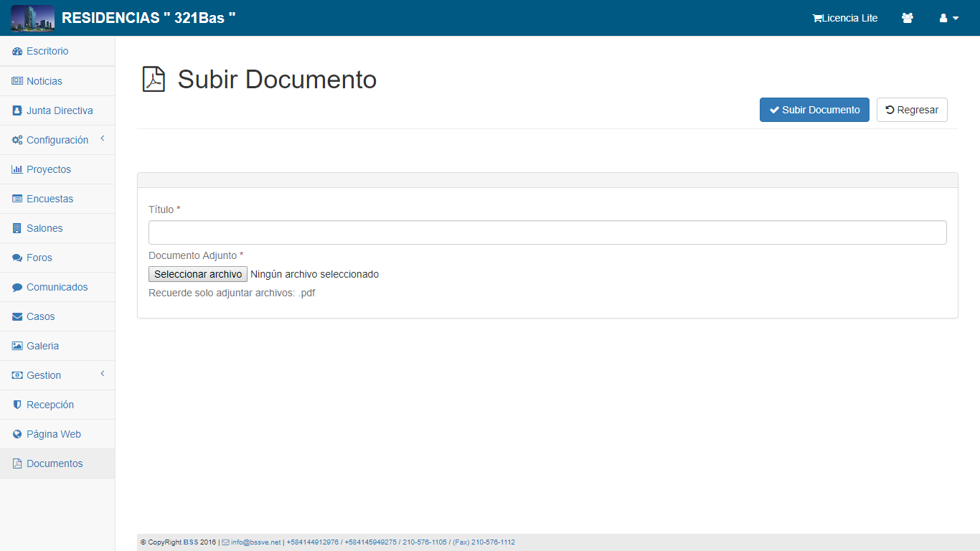
Task: Click Seleccionar archivo file chooser
Action: point(198,274)
